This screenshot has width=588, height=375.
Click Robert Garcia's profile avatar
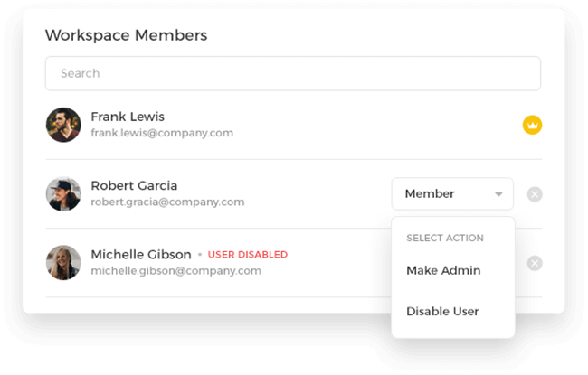click(63, 194)
